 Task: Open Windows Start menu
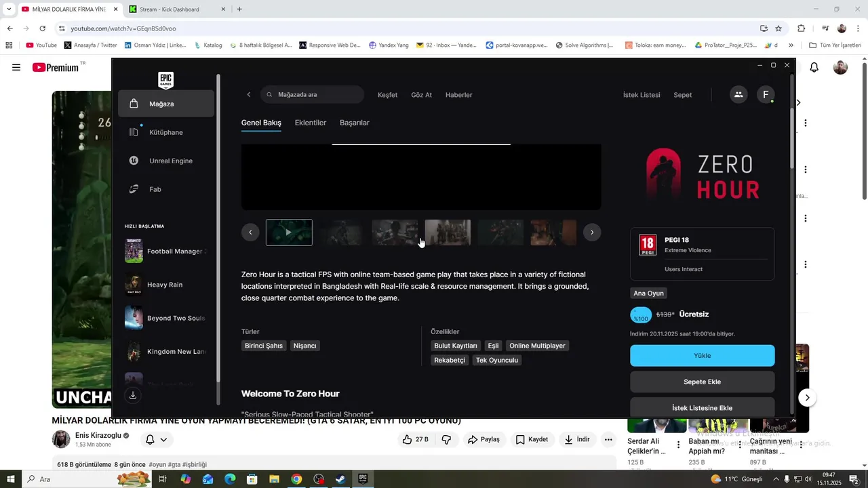pyautogui.click(x=11, y=479)
